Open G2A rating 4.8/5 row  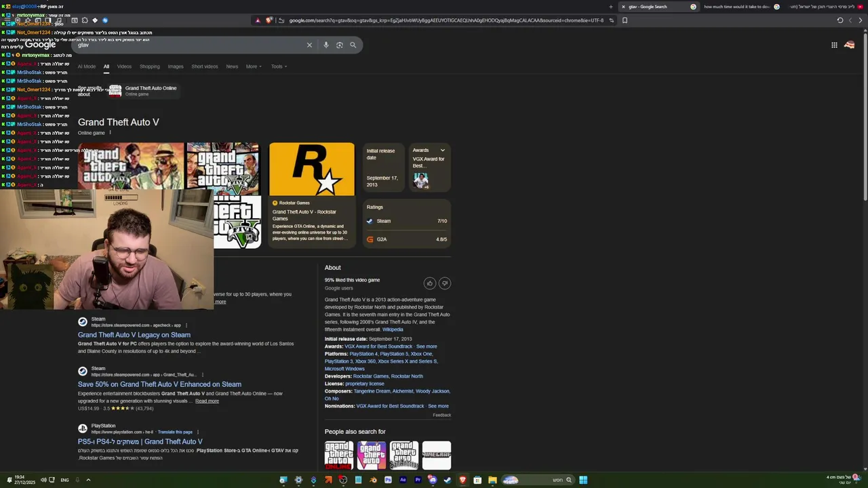(x=407, y=239)
